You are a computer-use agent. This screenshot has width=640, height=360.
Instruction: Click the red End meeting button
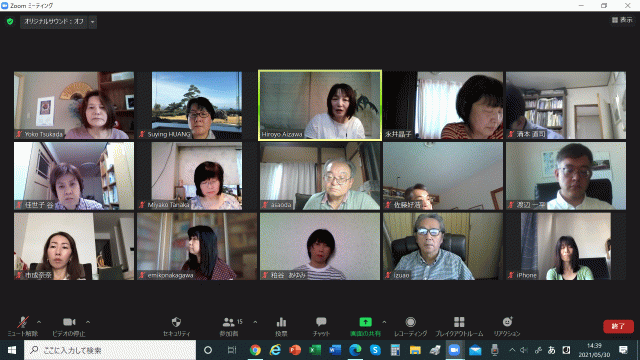(x=618, y=326)
